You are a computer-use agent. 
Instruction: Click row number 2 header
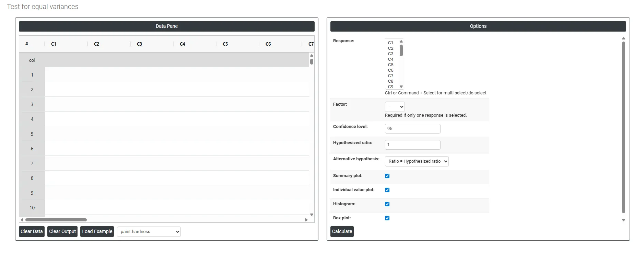click(x=32, y=90)
